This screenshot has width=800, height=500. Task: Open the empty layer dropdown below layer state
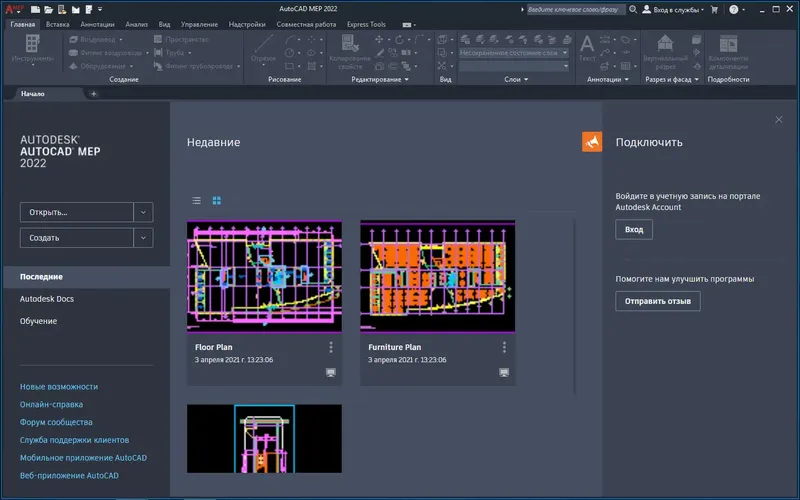pos(514,66)
